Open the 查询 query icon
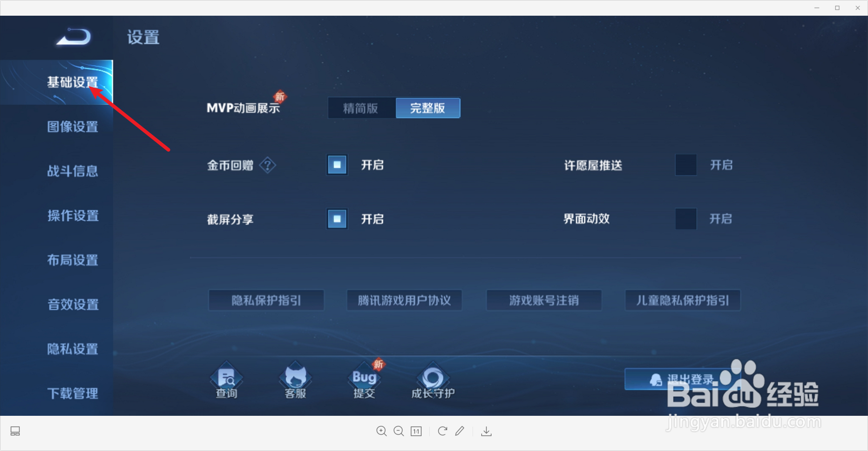 [227, 380]
